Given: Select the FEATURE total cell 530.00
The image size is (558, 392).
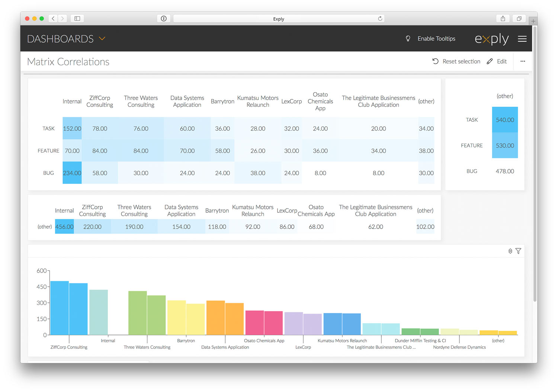Looking at the screenshot, I should (x=505, y=145).
